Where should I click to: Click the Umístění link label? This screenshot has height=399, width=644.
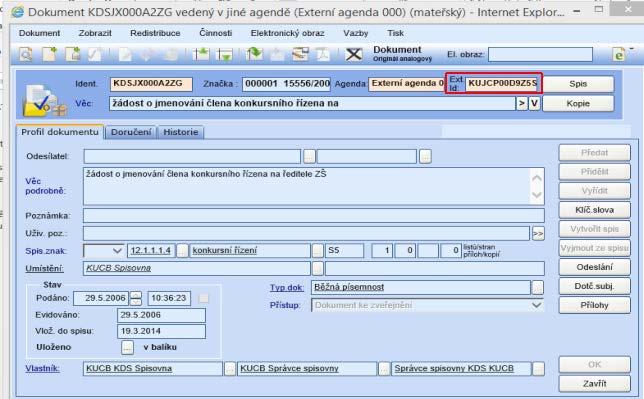(44, 268)
